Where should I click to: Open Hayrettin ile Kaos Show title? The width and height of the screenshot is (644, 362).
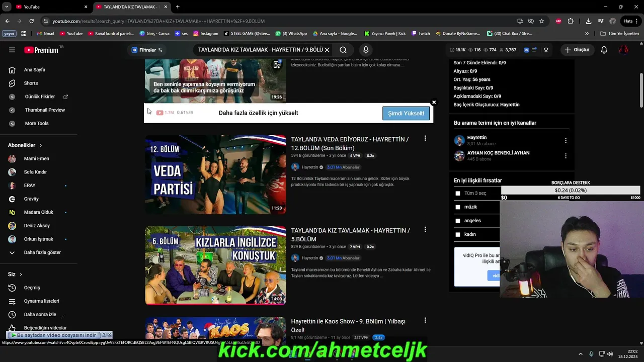(348, 326)
